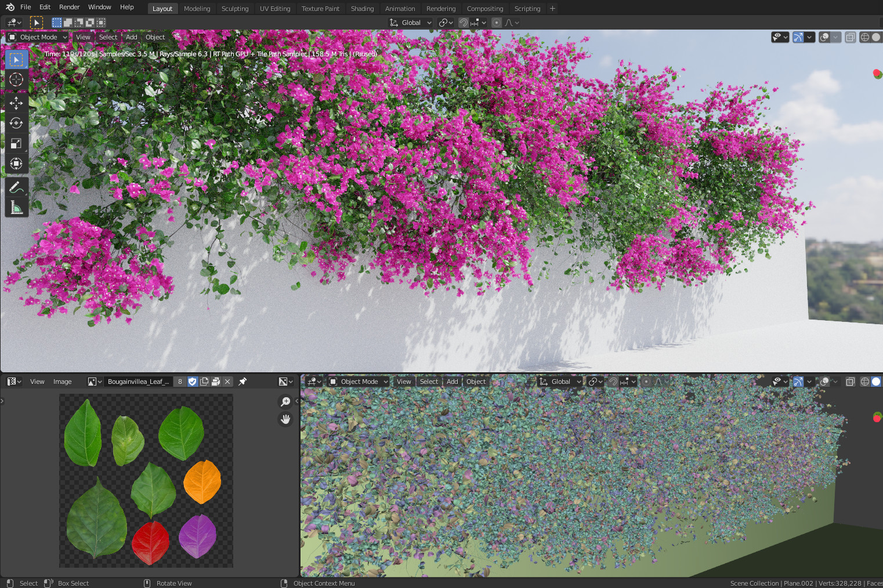Switch to the Shading workspace tab

tap(362, 9)
